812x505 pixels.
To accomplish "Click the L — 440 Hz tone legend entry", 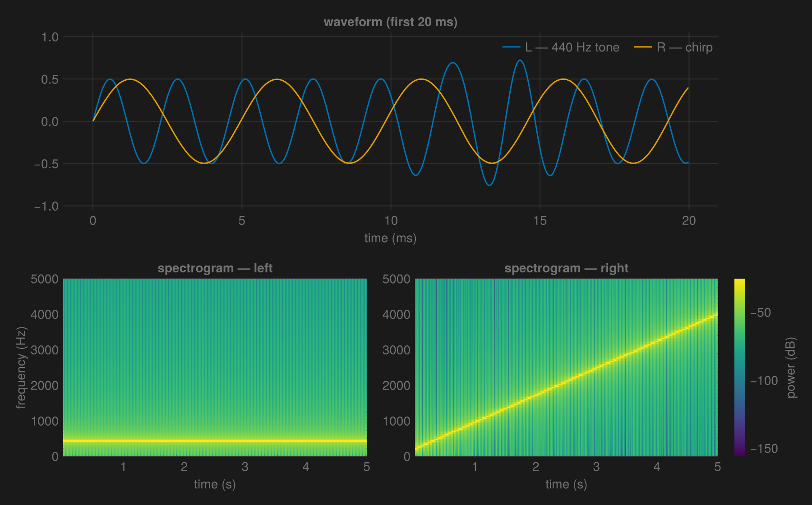I will 561,47.
